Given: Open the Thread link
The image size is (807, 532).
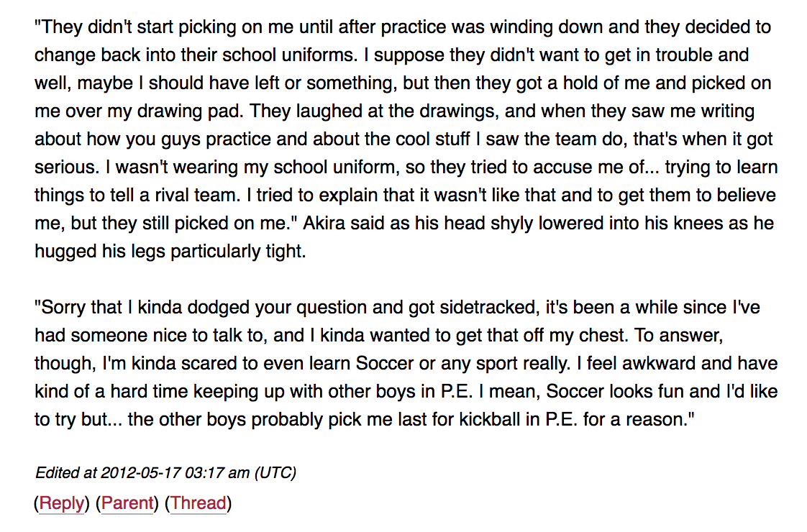Looking at the screenshot, I should [199, 503].
